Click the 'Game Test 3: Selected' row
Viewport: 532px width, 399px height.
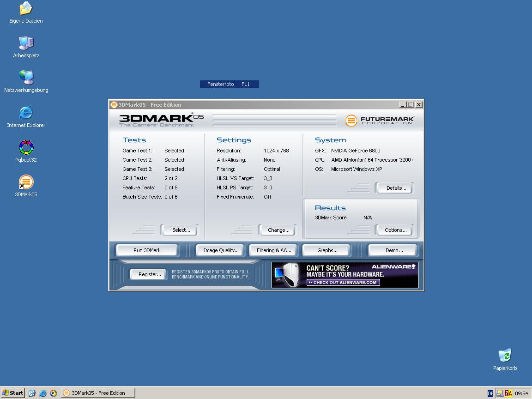[x=153, y=169]
